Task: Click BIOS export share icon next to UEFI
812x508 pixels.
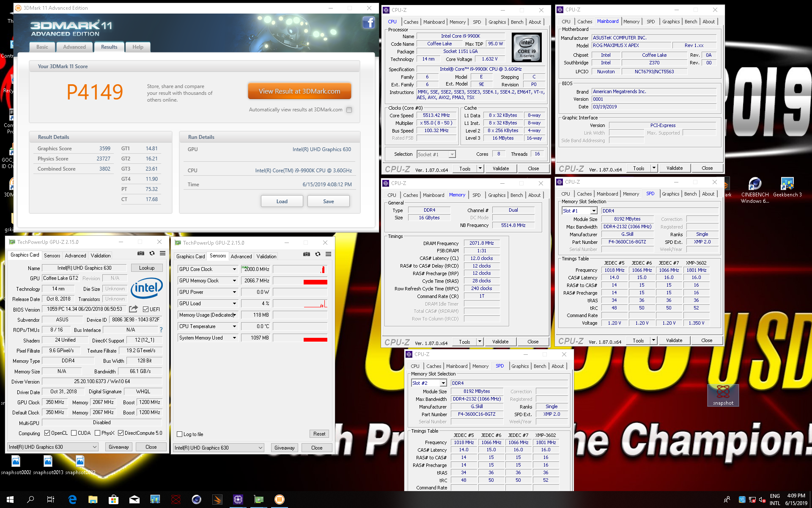Action: coord(133,309)
